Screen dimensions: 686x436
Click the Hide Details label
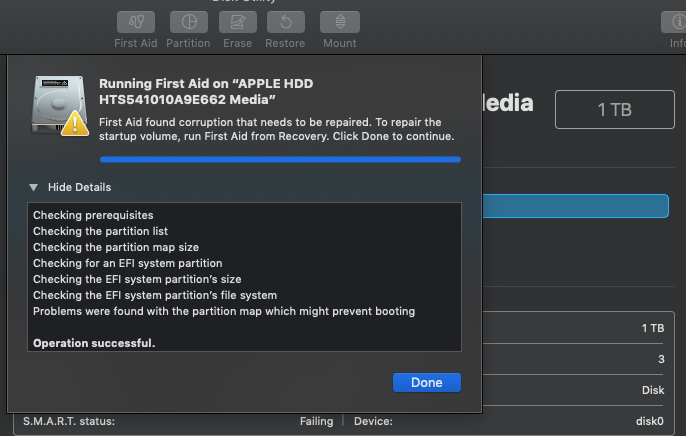(x=80, y=187)
